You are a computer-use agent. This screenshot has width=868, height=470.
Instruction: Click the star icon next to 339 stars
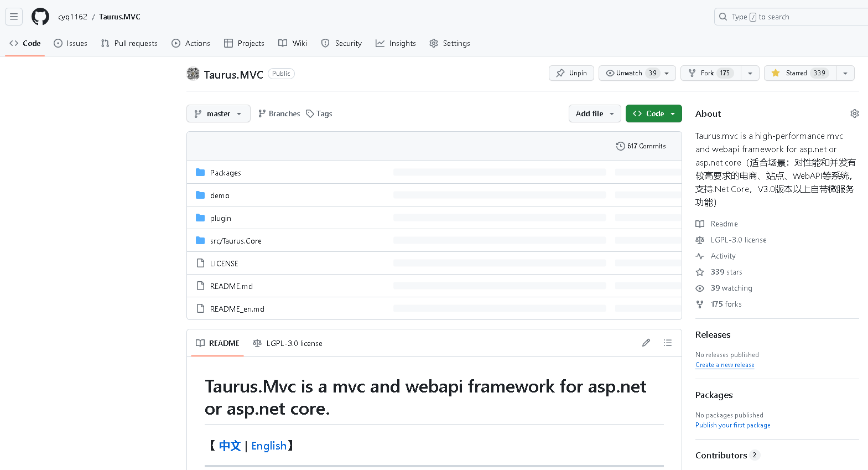700,272
